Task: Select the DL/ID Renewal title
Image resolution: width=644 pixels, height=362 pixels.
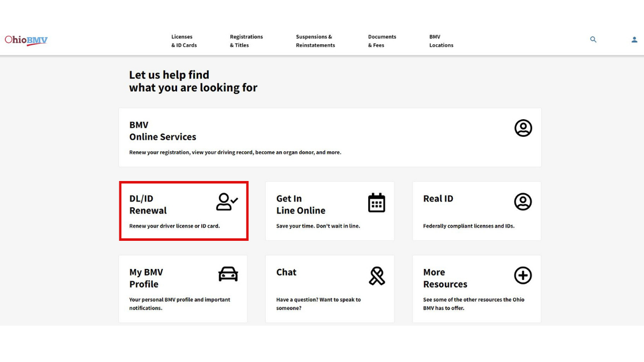Action: (x=148, y=204)
